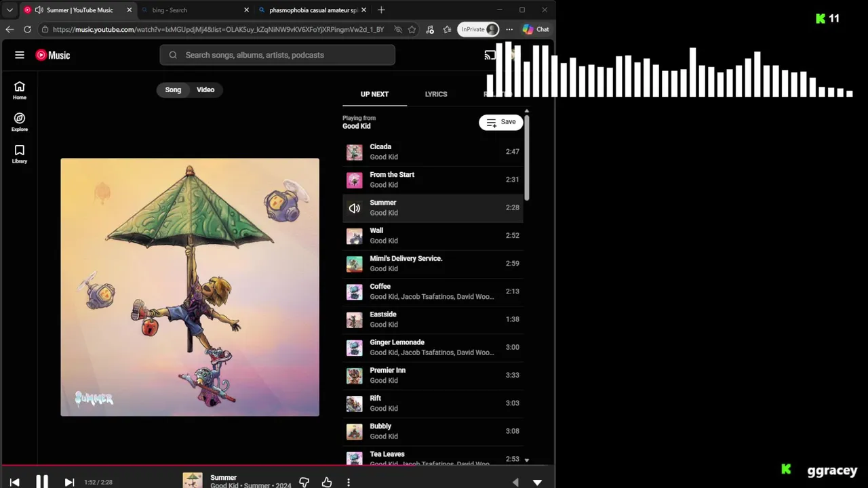Click the search magnifier icon

pos(173,55)
